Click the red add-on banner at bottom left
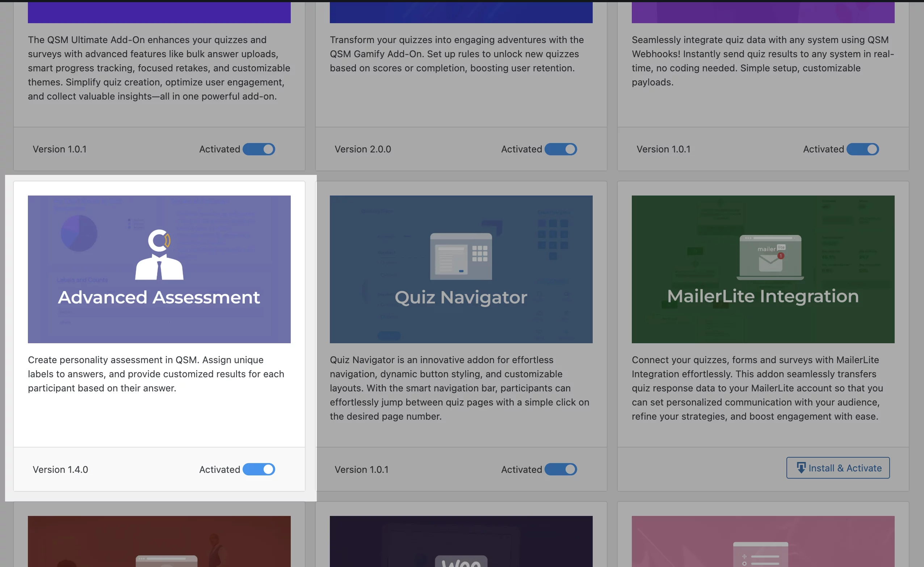Viewport: 924px width, 567px height. coord(159,542)
